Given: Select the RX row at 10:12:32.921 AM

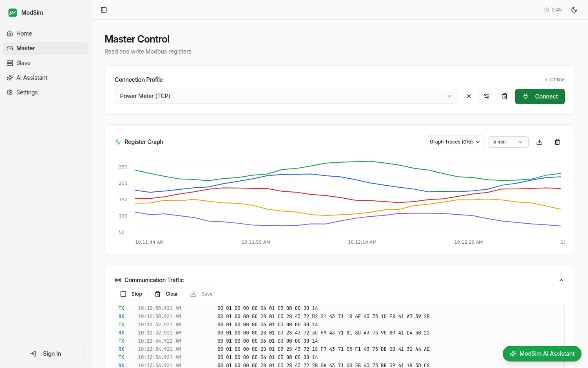Looking at the screenshot, I should click(340, 333).
